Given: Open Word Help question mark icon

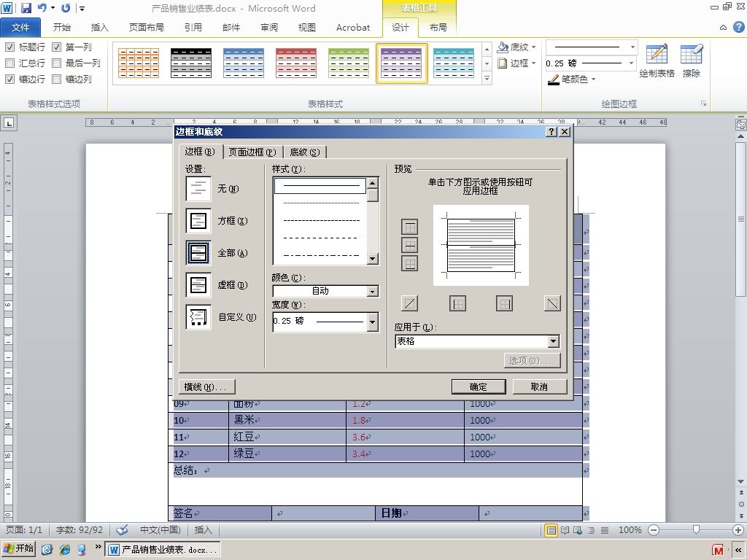Looking at the screenshot, I should [738, 27].
